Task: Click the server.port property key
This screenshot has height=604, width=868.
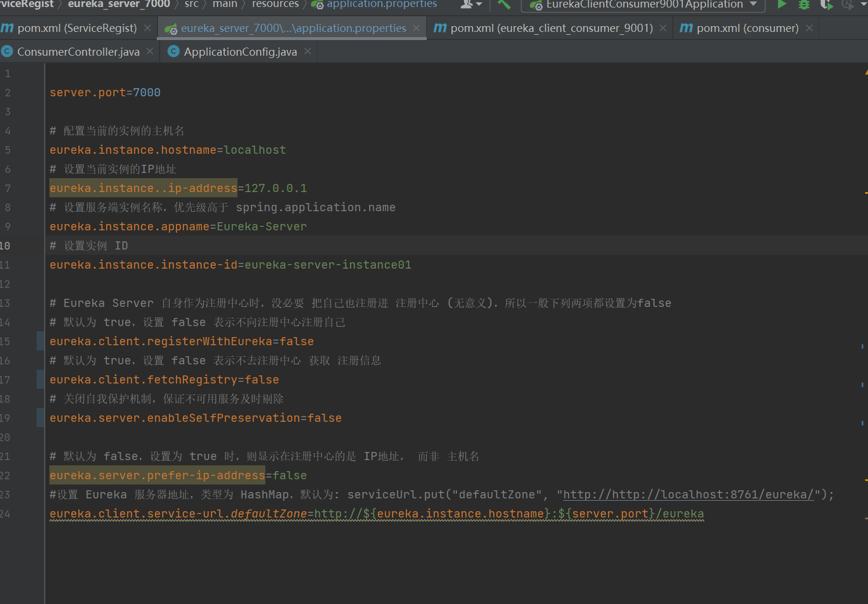Action: [x=88, y=93]
